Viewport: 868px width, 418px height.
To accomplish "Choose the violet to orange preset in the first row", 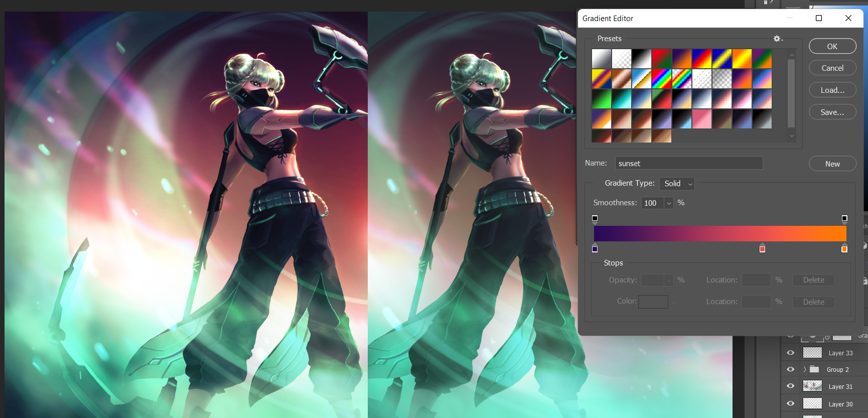I will tap(682, 59).
